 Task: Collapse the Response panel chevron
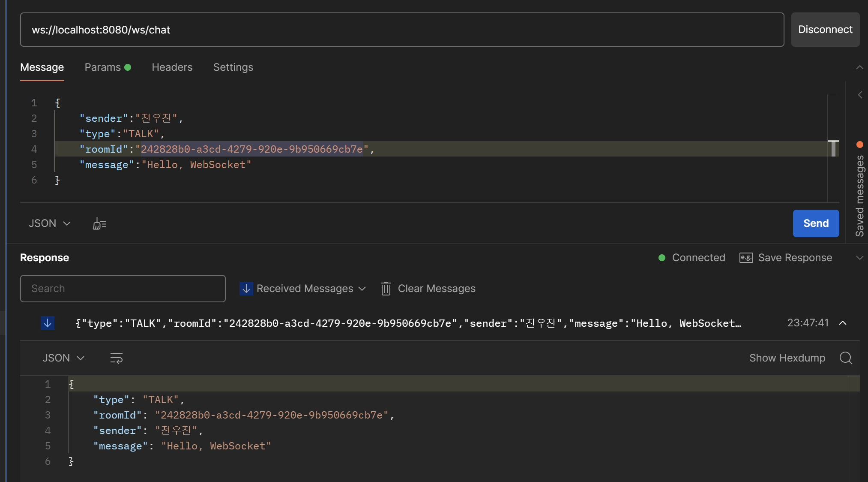click(x=859, y=258)
